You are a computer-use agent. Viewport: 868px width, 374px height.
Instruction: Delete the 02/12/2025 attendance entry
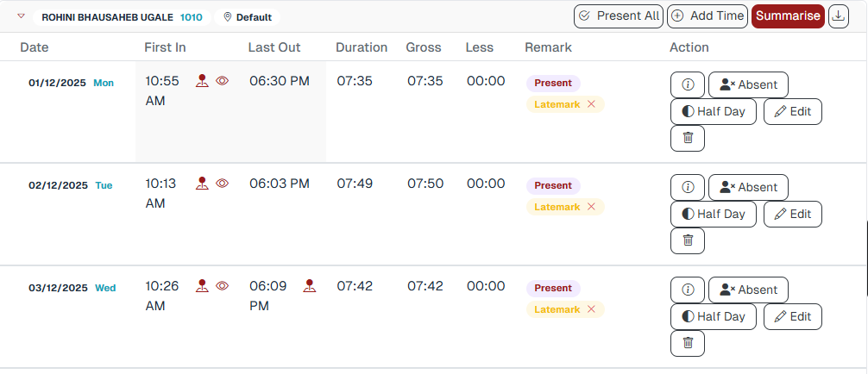point(688,240)
